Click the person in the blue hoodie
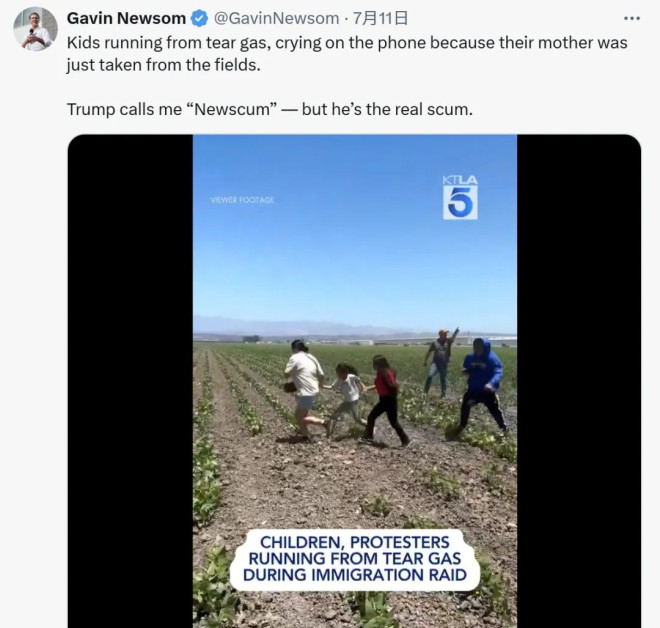This screenshot has height=628, width=660. pyautogui.click(x=481, y=387)
